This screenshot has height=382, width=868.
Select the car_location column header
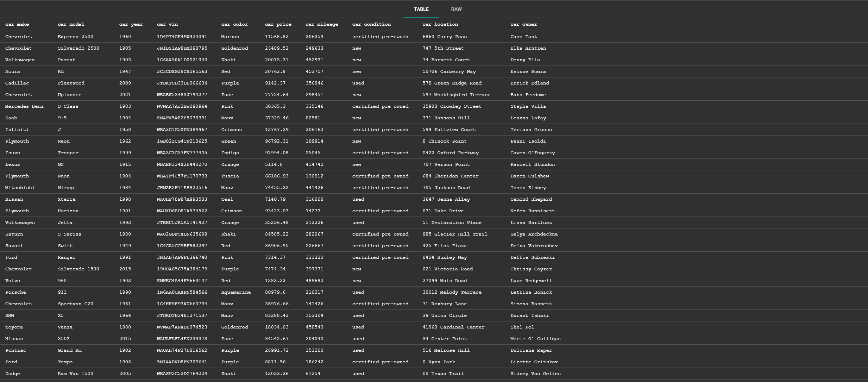[440, 24]
